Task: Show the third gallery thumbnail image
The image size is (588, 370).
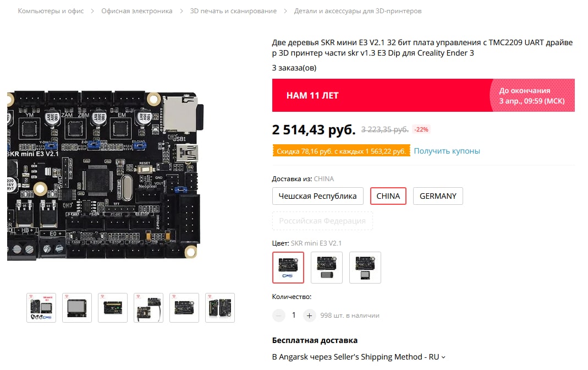Action: click(113, 308)
